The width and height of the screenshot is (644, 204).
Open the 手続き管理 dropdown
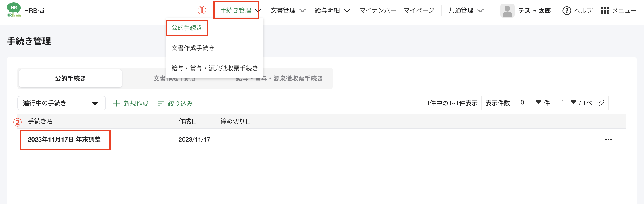click(x=235, y=10)
